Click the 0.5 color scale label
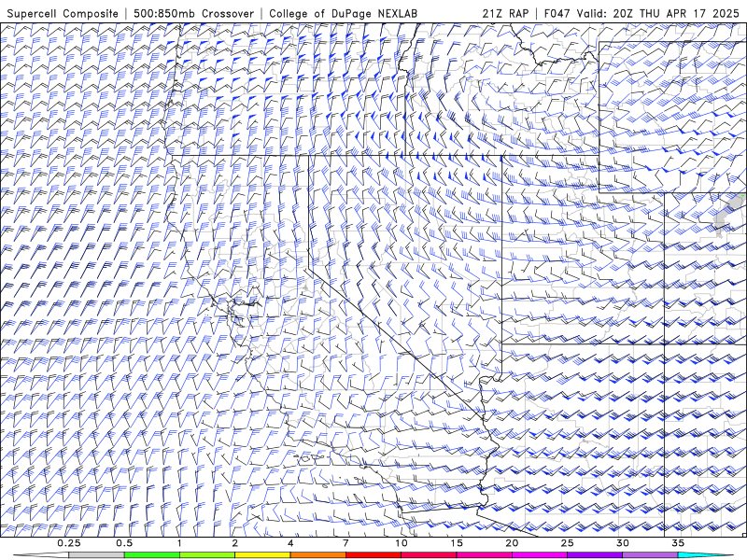Viewport: 747px width, 560px height. tap(124, 543)
